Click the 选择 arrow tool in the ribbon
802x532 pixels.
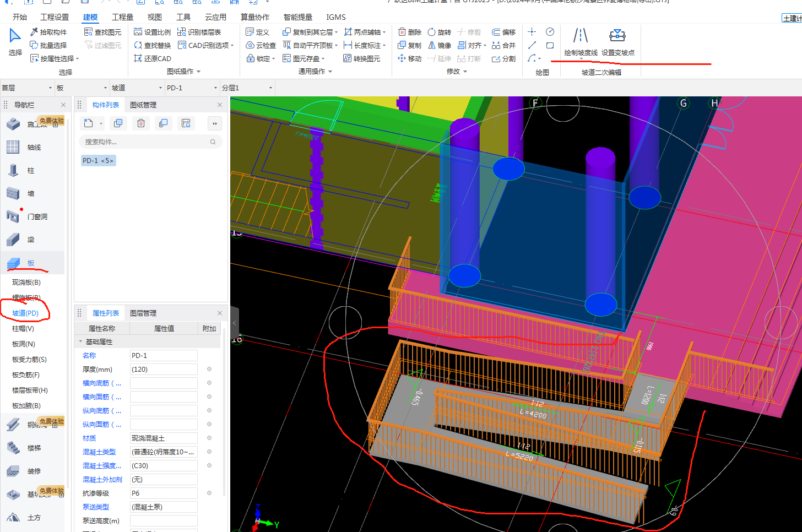(x=15, y=43)
